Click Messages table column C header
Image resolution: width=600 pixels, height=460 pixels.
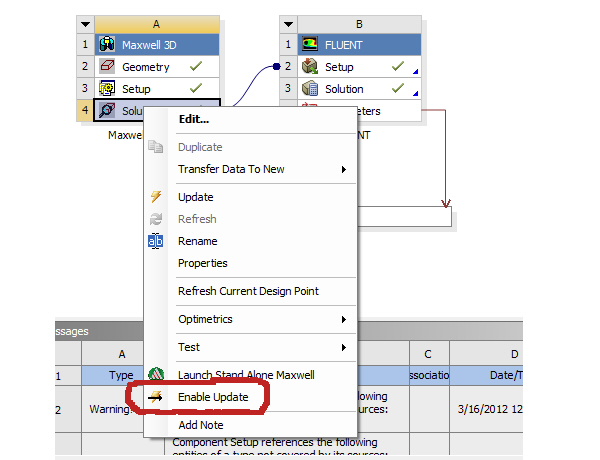pos(429,354)
